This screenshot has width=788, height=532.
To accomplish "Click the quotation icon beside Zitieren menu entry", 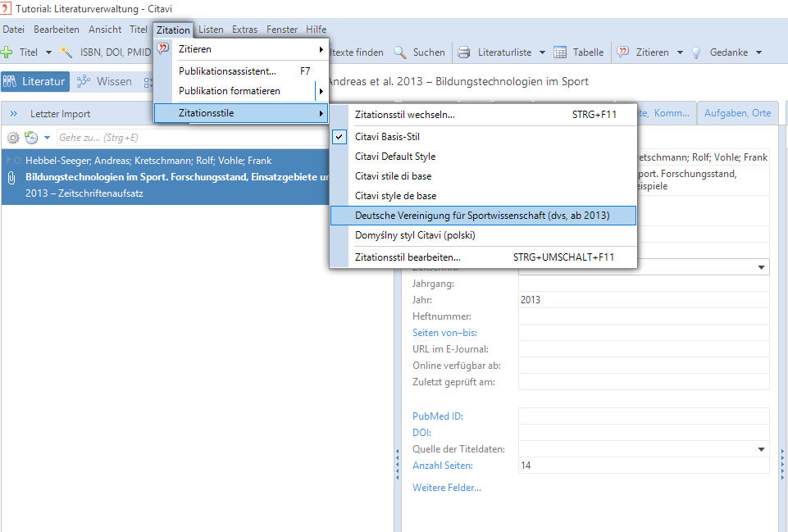I will (162, 48).
